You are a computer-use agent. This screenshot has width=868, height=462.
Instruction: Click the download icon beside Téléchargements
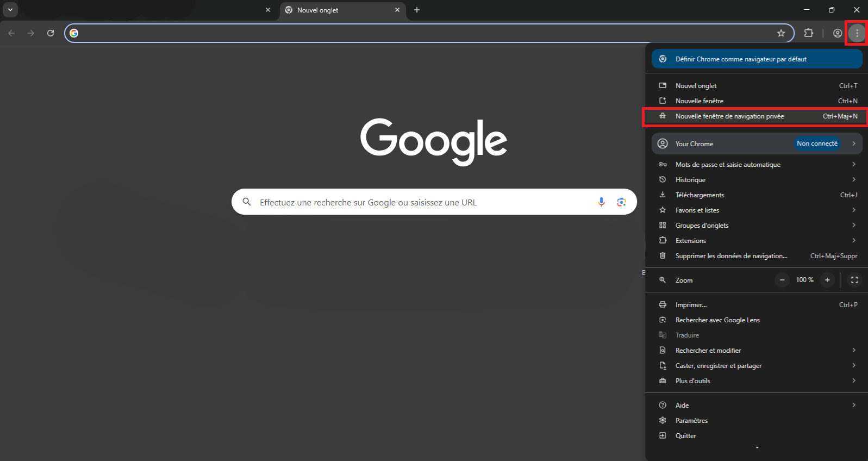tap(663, 195)
